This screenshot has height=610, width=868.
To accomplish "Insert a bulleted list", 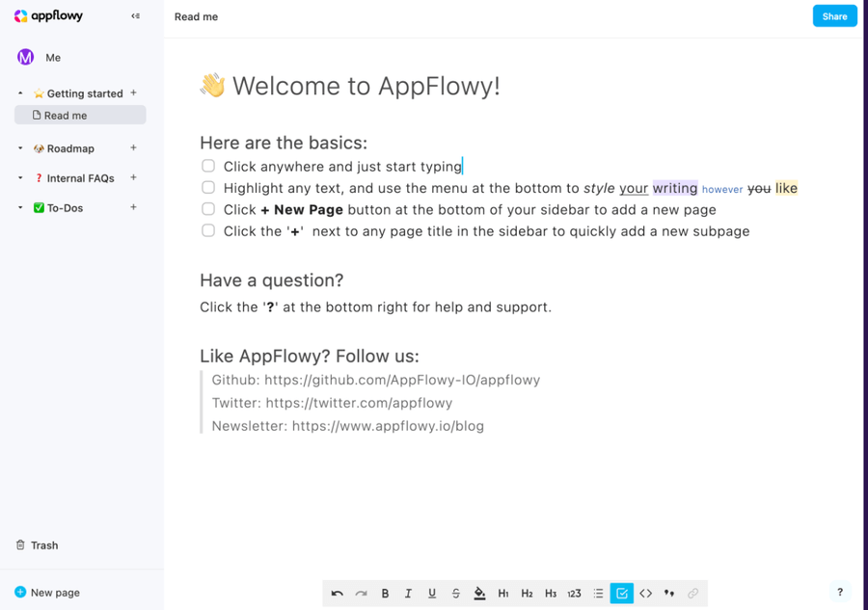I will click(x=598, y=594).
